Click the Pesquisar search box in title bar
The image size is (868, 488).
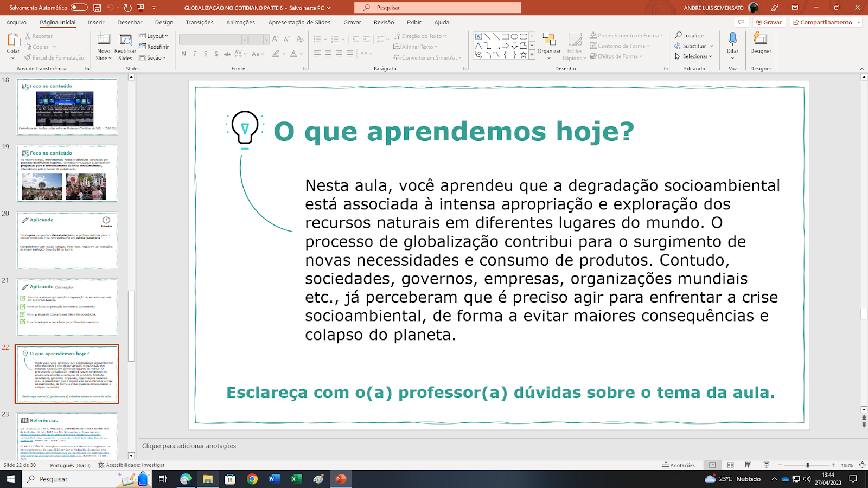437,8
